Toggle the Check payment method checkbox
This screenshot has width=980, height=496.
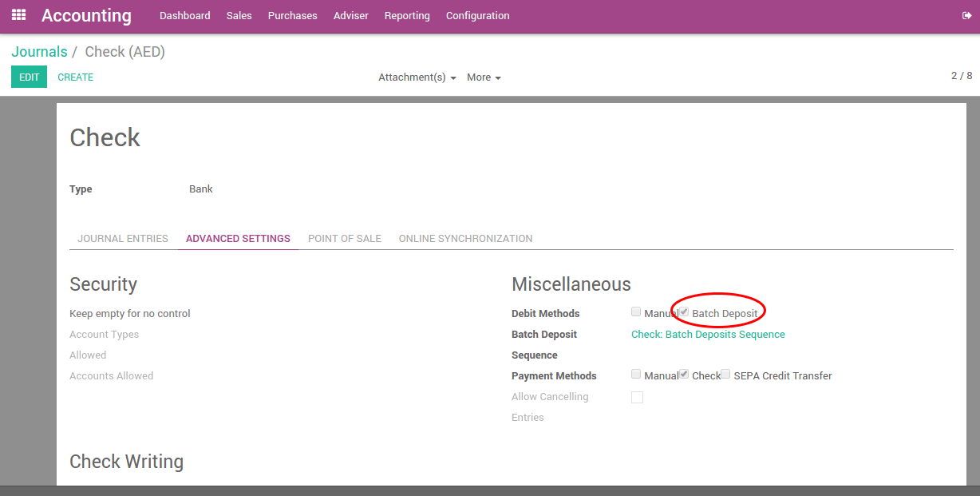(x=684, y=374)
